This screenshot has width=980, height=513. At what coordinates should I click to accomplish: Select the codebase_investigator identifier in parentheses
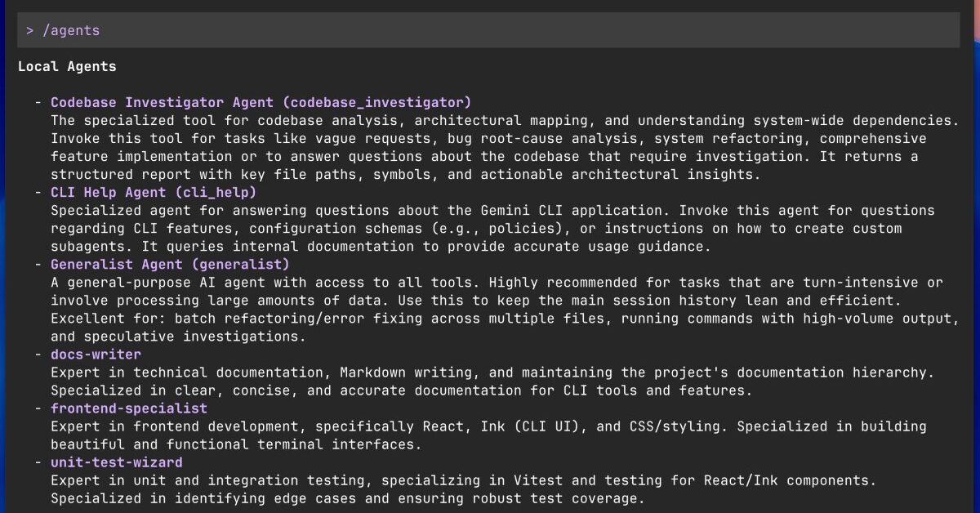coord(376,101)
